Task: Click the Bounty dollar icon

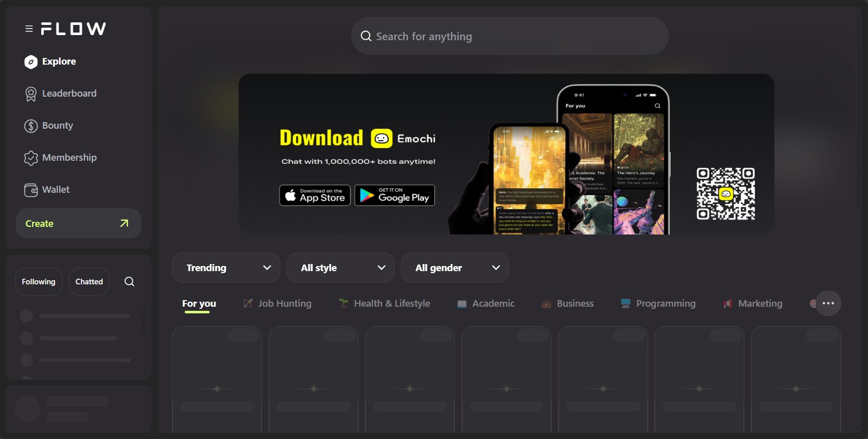Action: pos(31,126)
